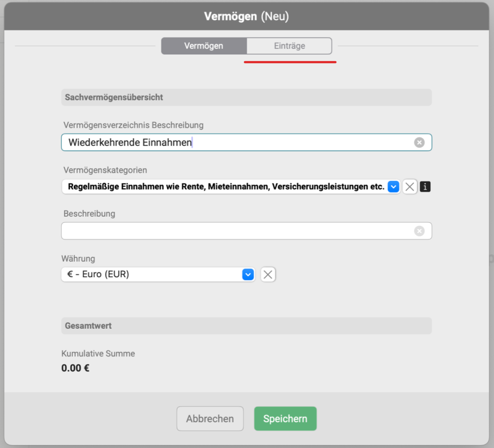Open Vermögenskategorien list via blue chevron

coord(393,187)
